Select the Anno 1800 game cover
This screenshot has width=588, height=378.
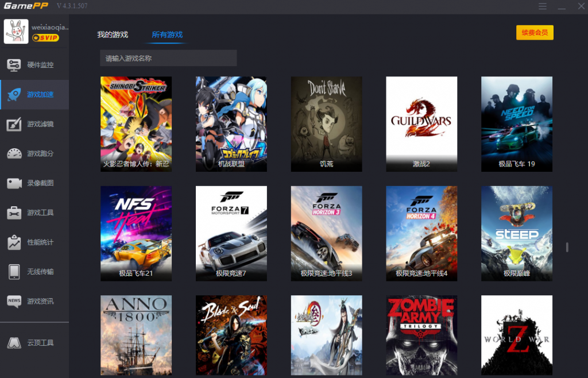pyautogui.click(x=136, y=335)
